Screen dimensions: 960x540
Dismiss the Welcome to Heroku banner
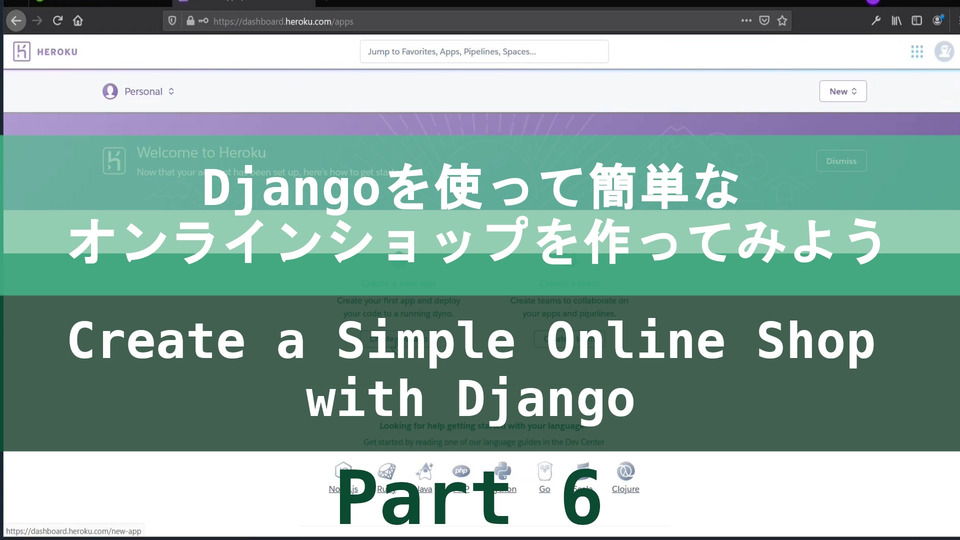[x=841, y=161]
